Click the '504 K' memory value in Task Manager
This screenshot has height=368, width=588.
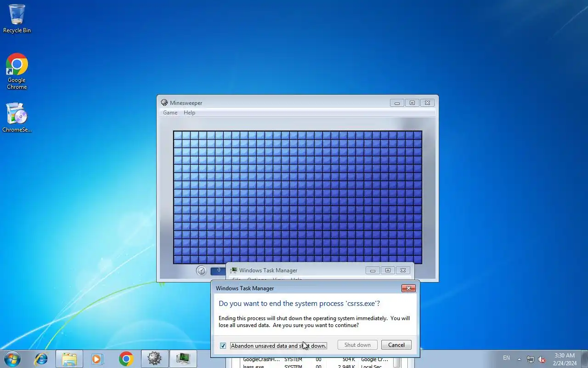click(x=349, y=360)
